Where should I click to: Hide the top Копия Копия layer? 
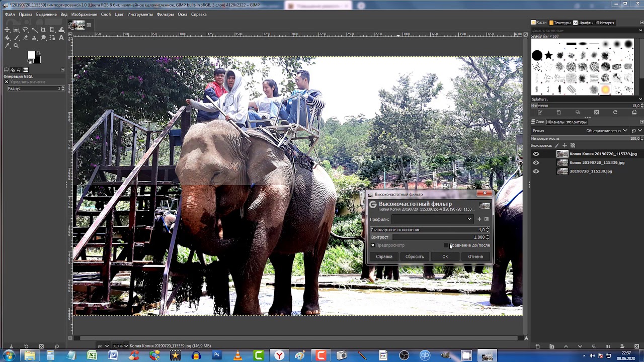(x=536, y=154)
